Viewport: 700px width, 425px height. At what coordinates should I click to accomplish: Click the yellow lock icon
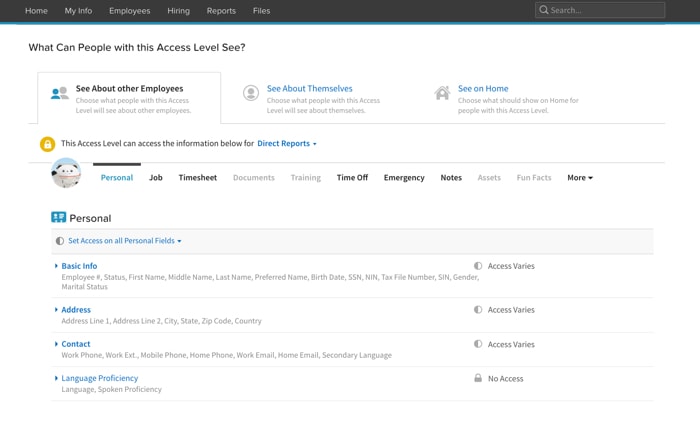47,144
